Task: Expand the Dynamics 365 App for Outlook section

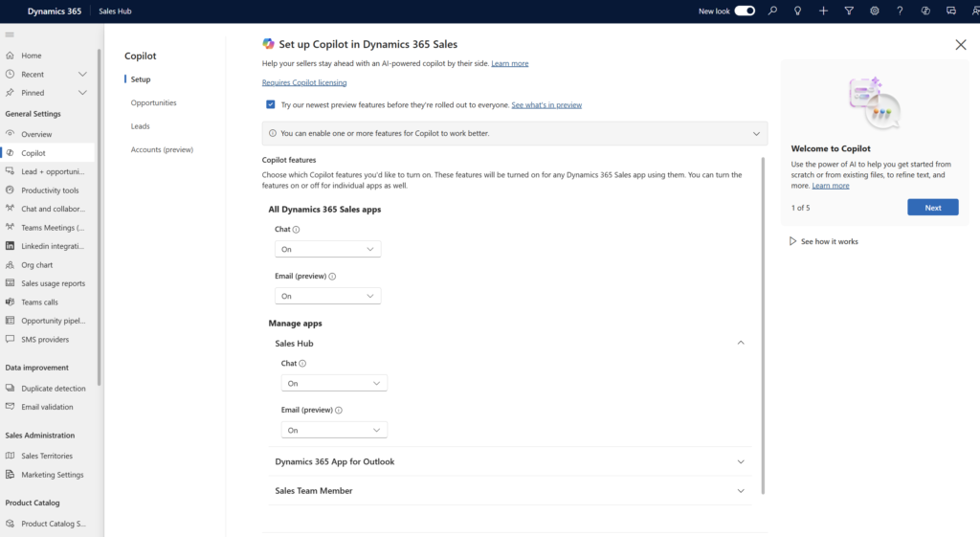Action: point(741,461)
